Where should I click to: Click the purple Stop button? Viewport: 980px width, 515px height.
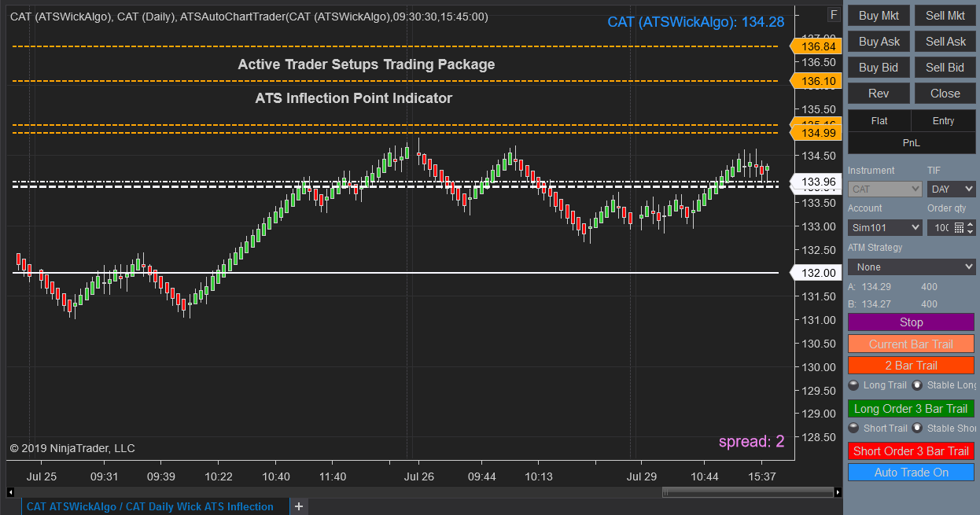912,322
